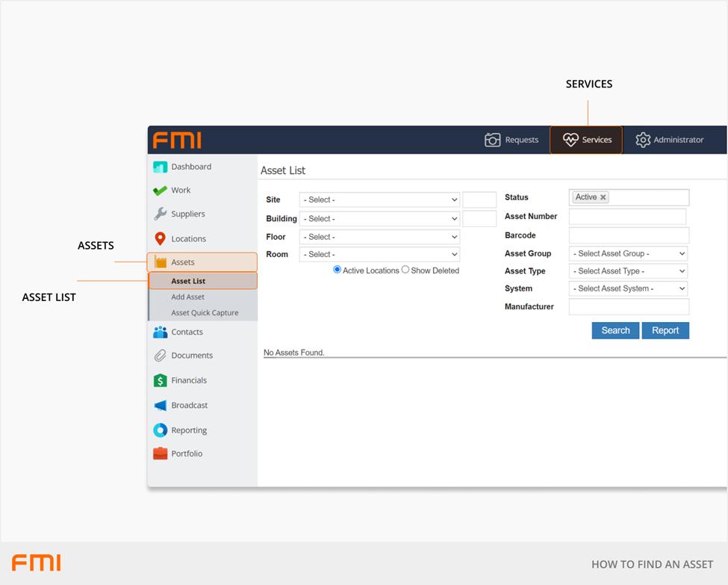
Task: Click the Suppliers wrench icon
Action: [160, 214]
